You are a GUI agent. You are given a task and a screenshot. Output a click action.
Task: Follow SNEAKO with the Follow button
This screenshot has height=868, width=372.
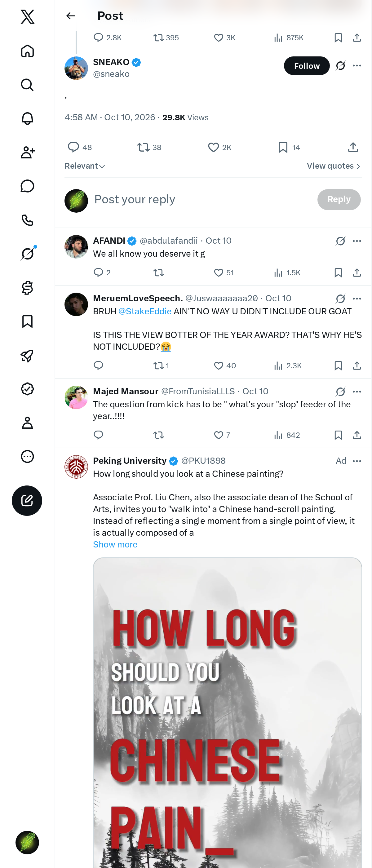307,66
